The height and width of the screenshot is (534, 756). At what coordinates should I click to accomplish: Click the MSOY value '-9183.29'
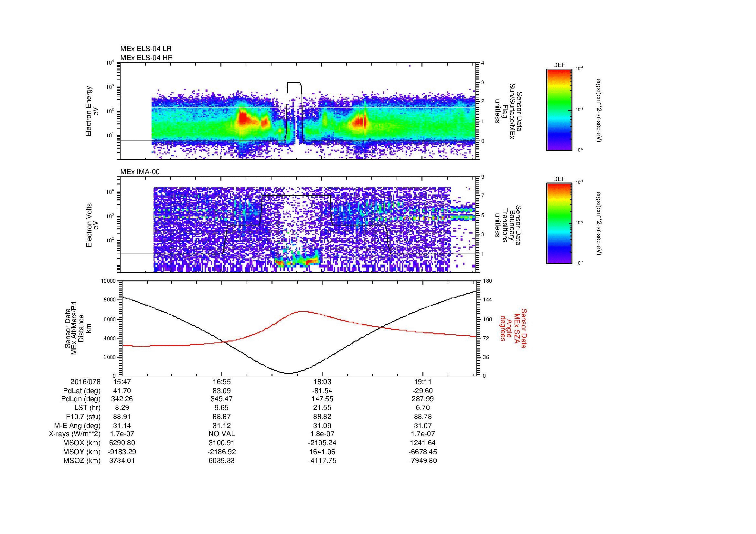[122, 452]
